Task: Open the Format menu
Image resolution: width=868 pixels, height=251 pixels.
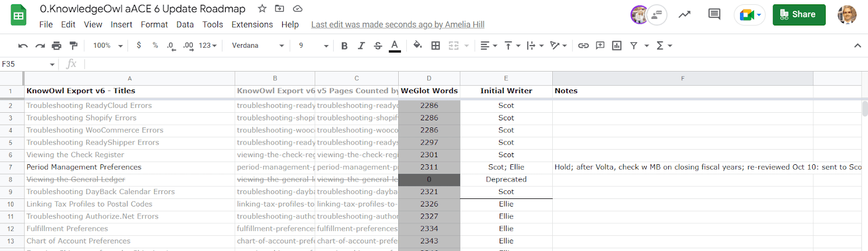Action: click(154, 24)
